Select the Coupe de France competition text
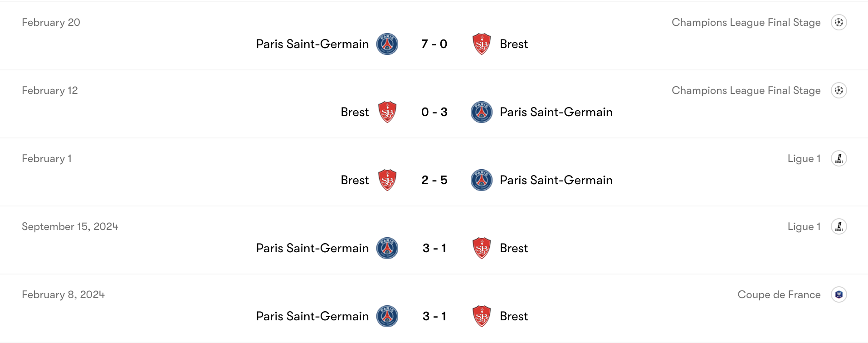This screenshot has width=868, height=343. (779, 294)
